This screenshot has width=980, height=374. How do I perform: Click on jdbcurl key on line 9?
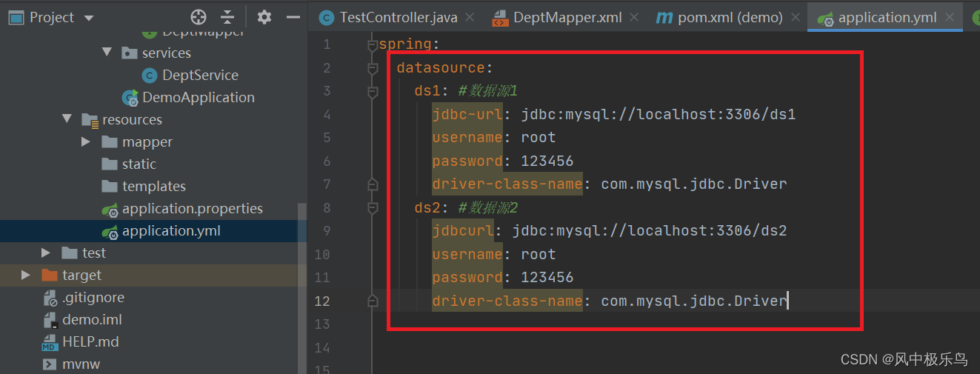click(x=464, y=230)
